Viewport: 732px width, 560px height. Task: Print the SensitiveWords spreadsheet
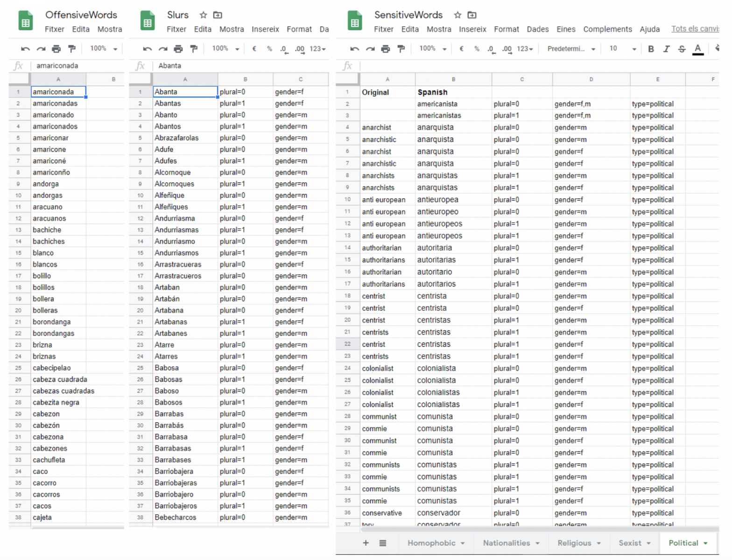(386, 49)
